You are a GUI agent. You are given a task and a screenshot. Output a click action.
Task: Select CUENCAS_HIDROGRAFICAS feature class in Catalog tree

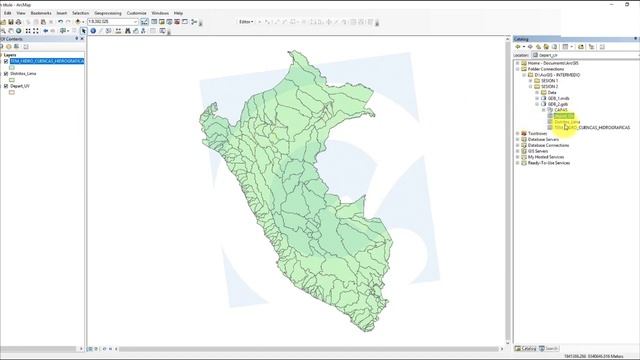click(x=592, y=128)
